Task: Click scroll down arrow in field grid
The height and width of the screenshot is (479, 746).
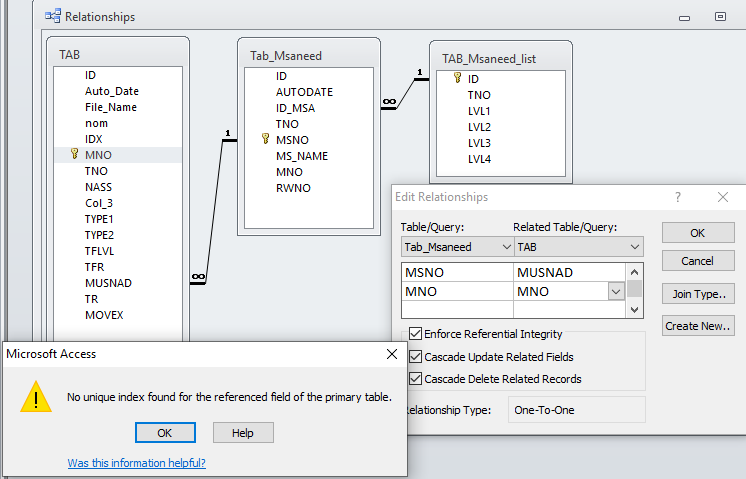Action: point(634,310)
